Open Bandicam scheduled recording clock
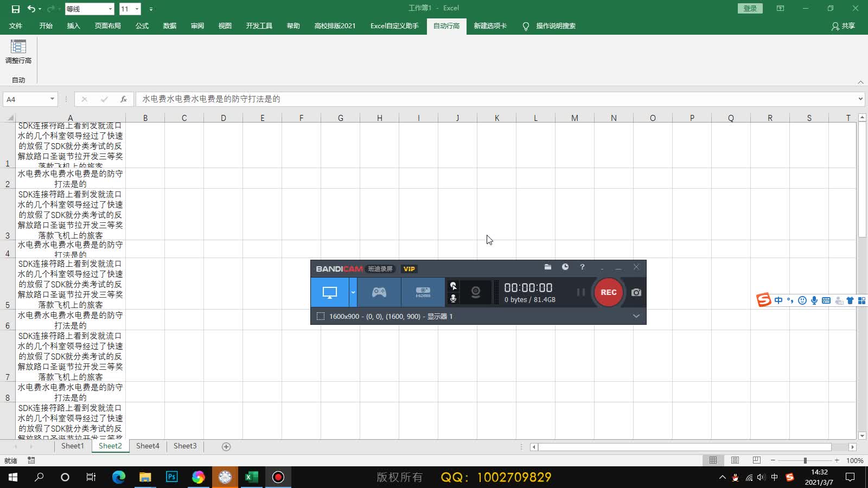This screenshot has width=868, height=488. [565, 267]
